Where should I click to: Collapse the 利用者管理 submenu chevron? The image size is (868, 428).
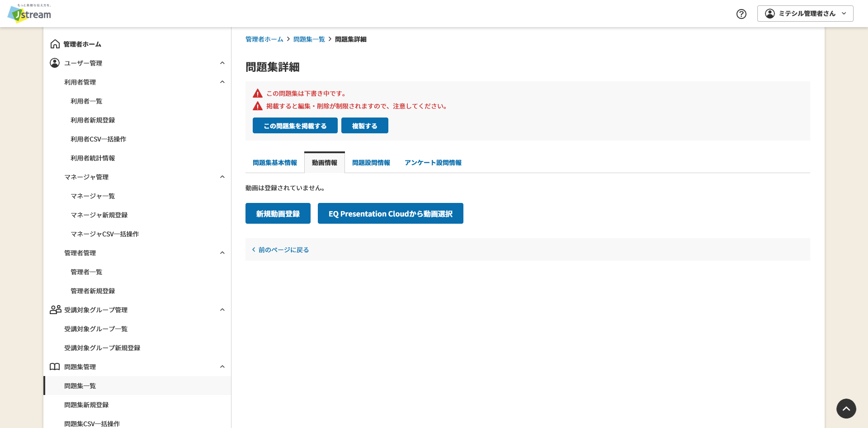(222, 82)
